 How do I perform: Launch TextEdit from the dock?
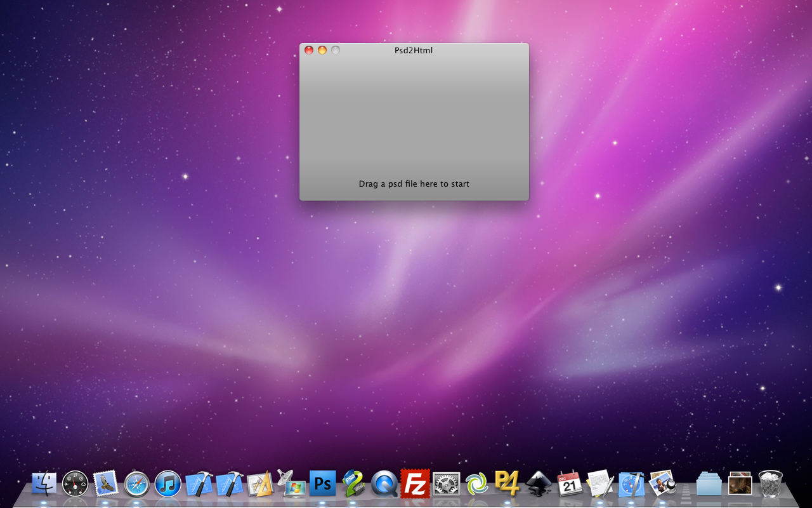(600, 485)
